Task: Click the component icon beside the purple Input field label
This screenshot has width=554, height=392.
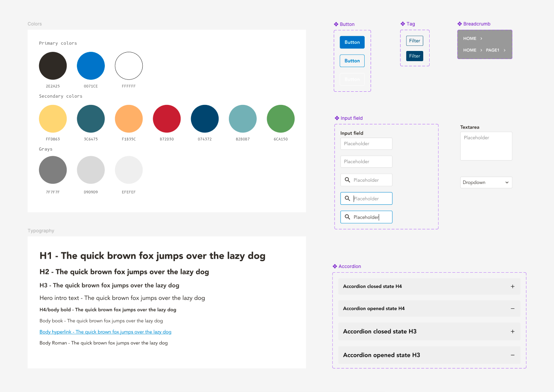Action: [337, 118]
